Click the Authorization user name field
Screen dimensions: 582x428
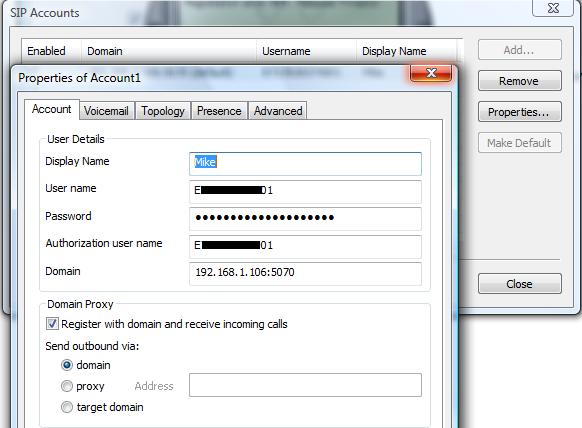pyautogui.click(x=305, y=246)
